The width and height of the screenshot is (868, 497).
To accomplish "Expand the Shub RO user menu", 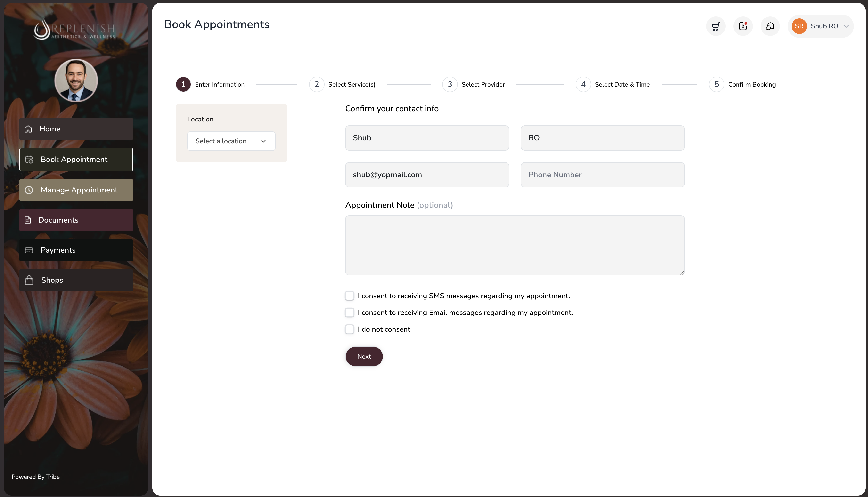I will point(846,26).
